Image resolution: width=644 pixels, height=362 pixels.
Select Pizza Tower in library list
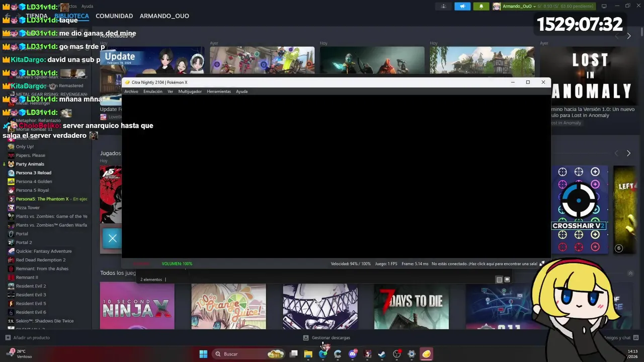pyautogui.click(x=28, y=208)
